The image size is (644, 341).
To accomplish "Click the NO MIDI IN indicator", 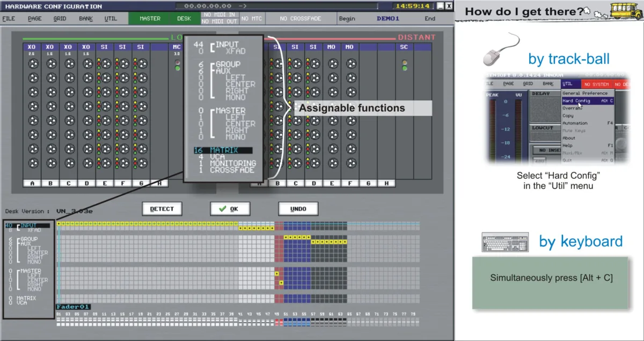I will [219, 16].
